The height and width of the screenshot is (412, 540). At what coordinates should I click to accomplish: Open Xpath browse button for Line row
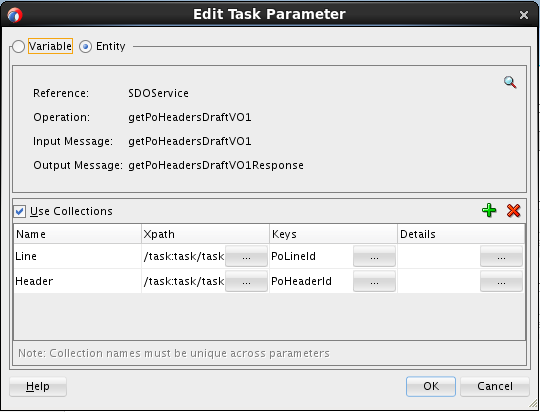point(246,256)
